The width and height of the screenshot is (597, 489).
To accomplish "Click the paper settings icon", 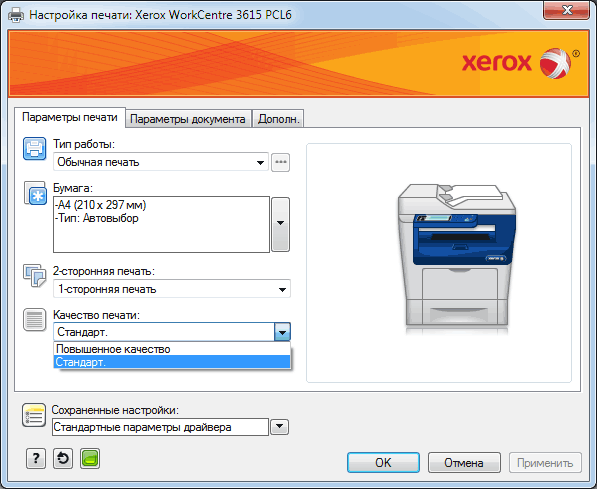I will tap(35, 193).
